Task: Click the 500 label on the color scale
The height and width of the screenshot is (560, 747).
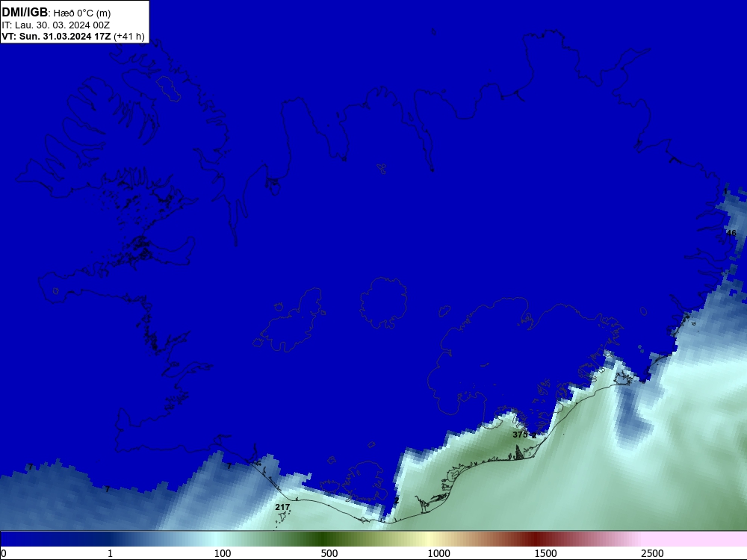Action: (329, 553)
